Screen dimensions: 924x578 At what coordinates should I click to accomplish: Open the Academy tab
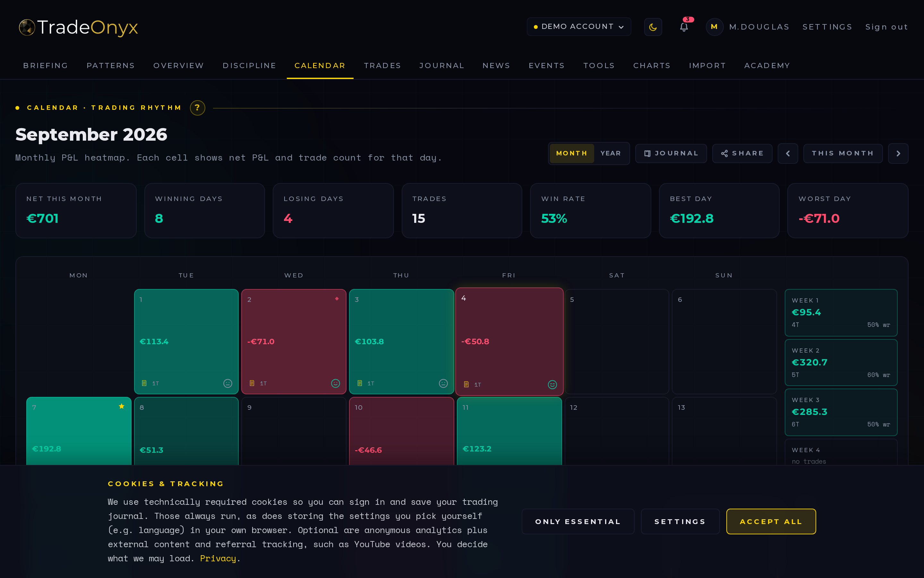pos(767,66)
